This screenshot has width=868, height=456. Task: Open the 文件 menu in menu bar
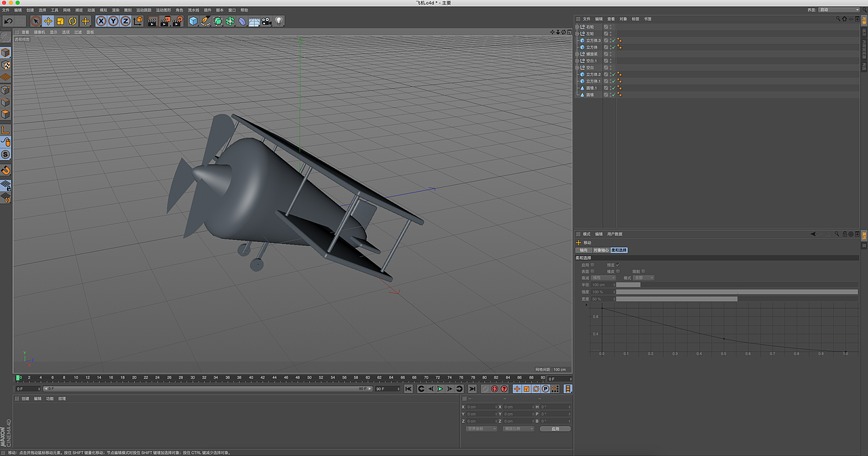click(6, 10)
